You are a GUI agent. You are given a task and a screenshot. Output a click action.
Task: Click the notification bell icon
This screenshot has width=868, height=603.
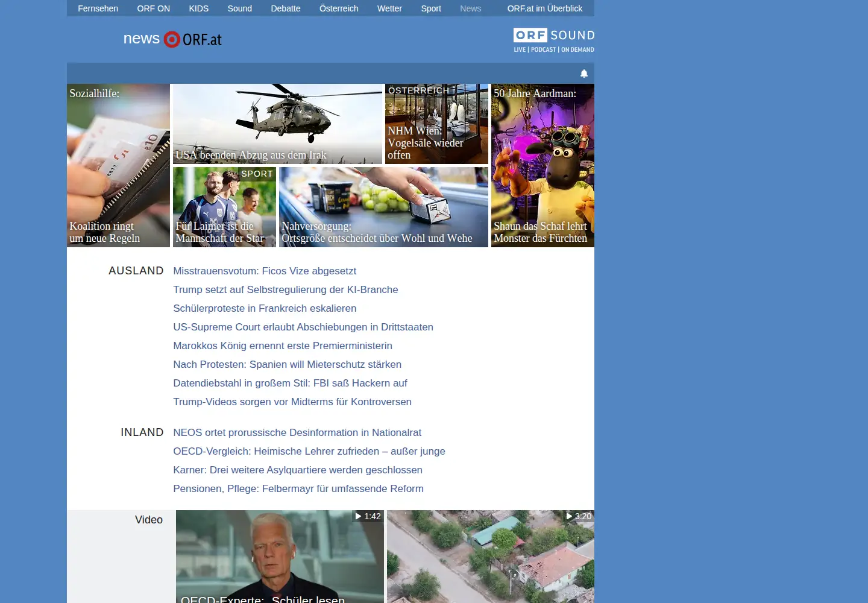click(x=583, y=74)
